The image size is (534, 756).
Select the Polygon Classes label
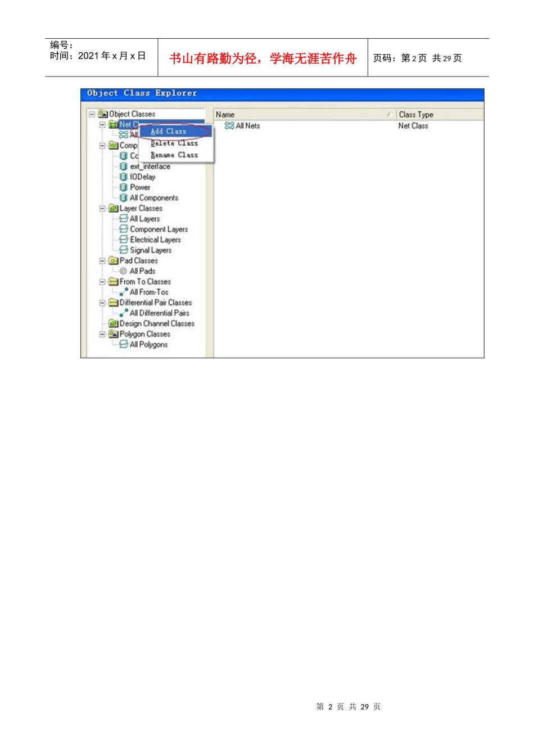(x=145, y=334)
